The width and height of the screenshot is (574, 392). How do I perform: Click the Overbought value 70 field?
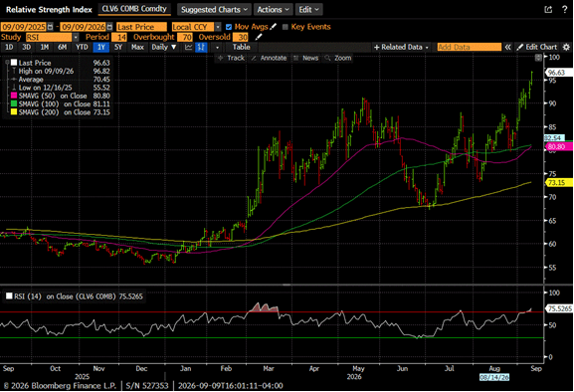click(x=185, y=37)
